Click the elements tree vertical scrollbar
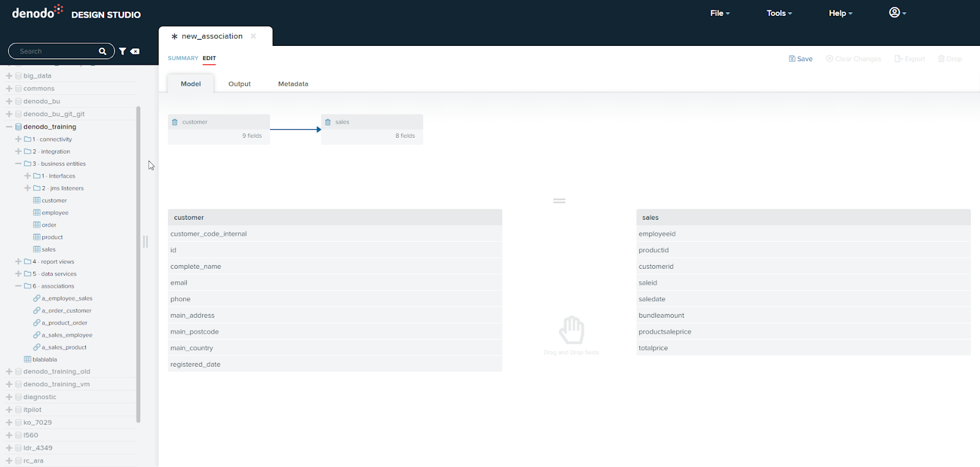This screenshot has height=467, width=980. (138, 264)
